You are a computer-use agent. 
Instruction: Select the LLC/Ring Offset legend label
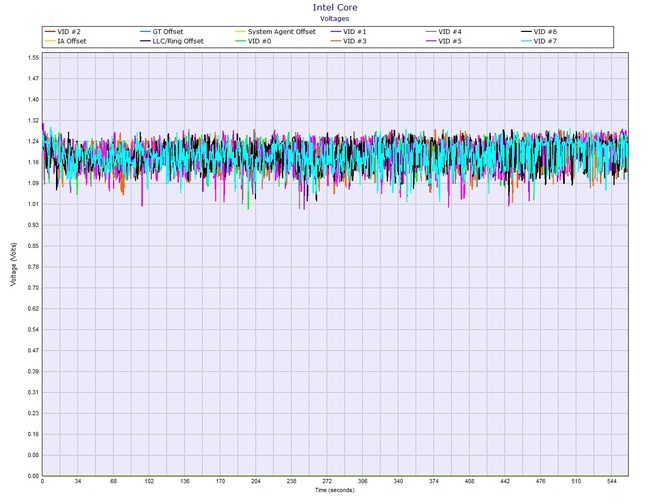(178, 41)
